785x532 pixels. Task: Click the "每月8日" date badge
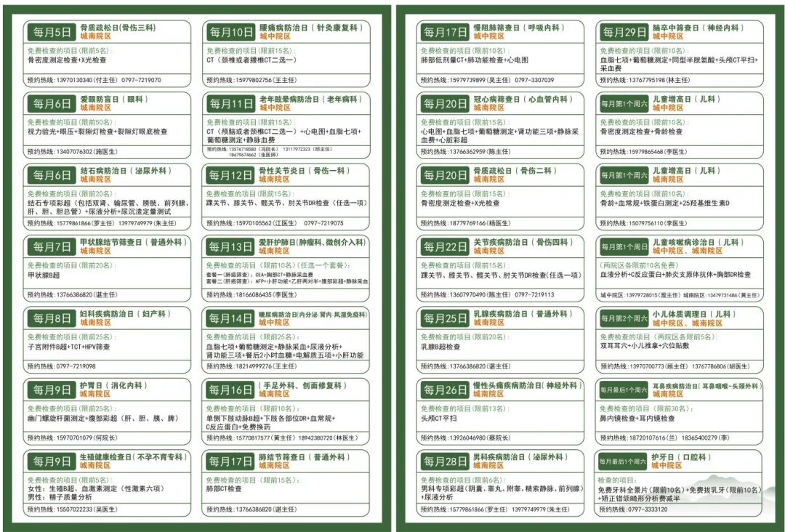(x=52, y=319)
